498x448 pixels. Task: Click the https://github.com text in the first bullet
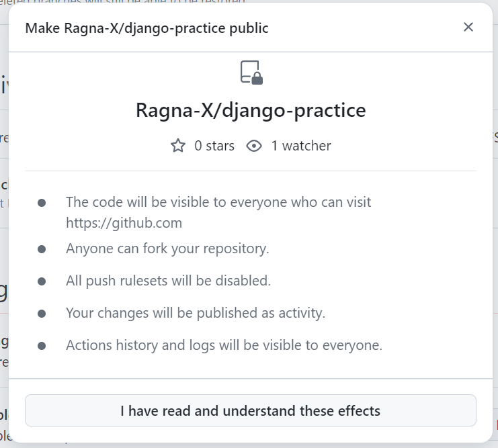(x=124, y=223)
